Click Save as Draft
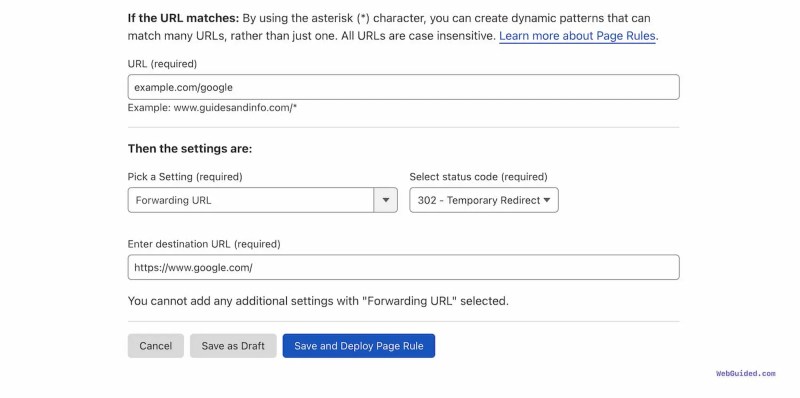This screenshot has height=398, width=800. tap(233, 346)
